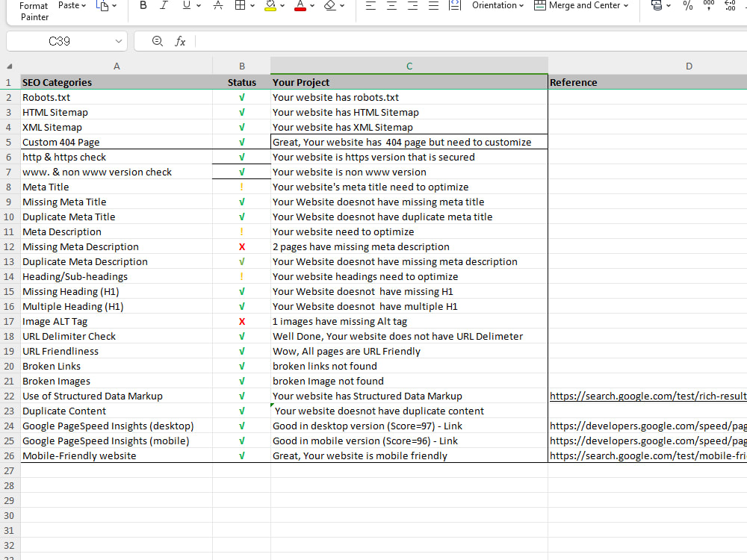Image resolution: width=747 pixels, height=560 pixels.
Task: Apply the yellow fill color
Action: tap(270, 6)
